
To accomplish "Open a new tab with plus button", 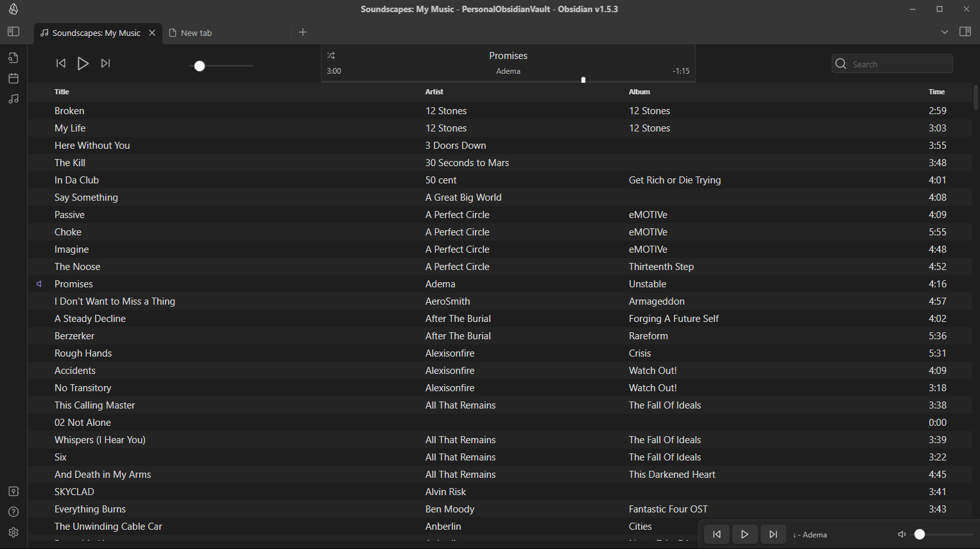I will (303, 32).
